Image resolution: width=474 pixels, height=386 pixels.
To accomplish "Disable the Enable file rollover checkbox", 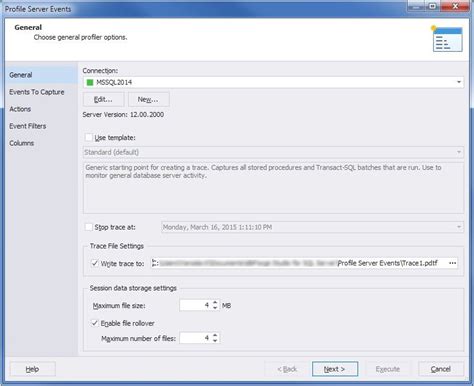I will point(95,323).
